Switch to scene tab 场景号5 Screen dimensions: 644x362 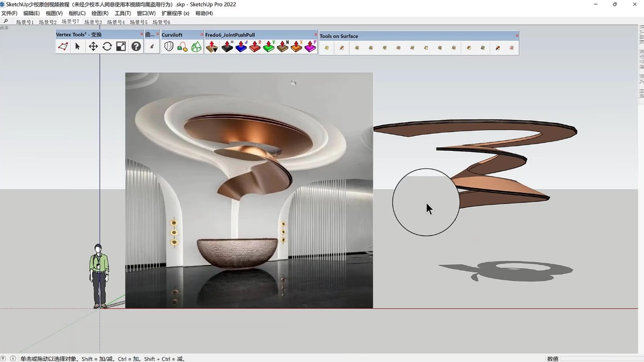(x=138, y=23)
